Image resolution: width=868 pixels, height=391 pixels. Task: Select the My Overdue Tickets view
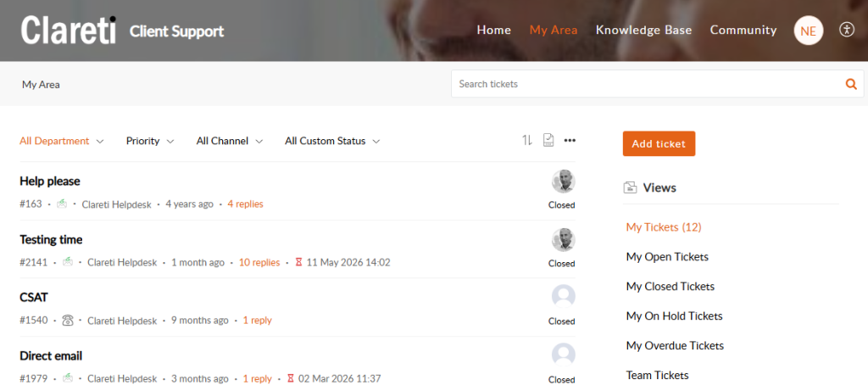[x=675, y=345]
